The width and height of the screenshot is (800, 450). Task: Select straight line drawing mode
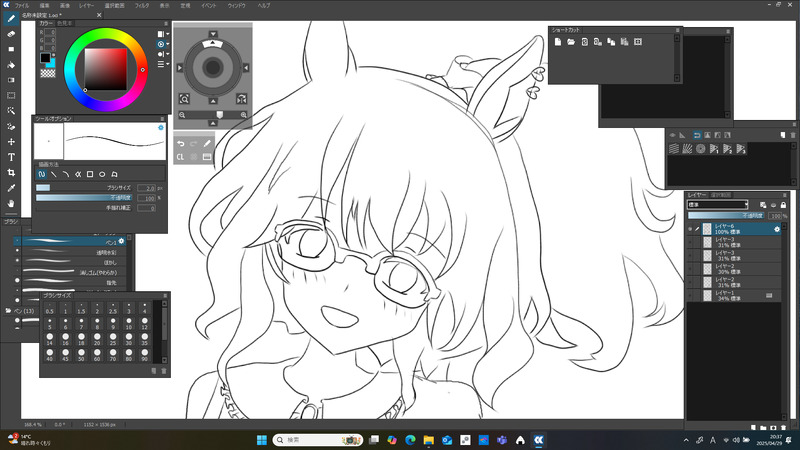(x=54, y=174)
